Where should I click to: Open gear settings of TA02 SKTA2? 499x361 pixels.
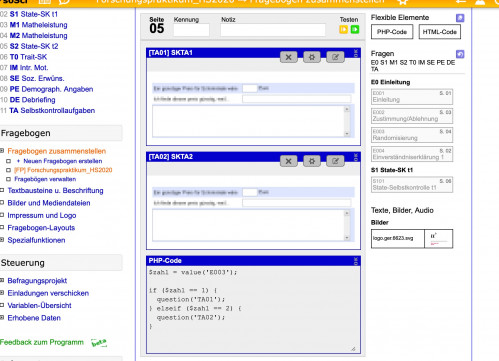(312, 161)
